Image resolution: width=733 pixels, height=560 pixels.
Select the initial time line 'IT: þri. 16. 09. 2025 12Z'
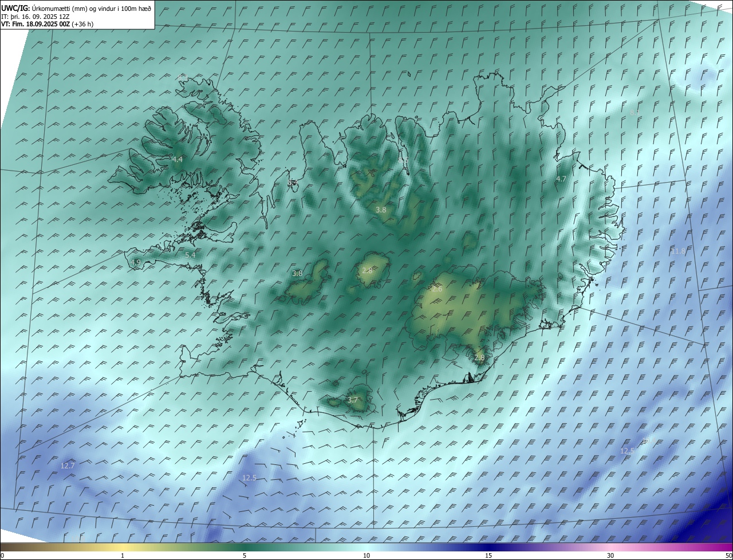pyautogui.click(x=36, y=16)
